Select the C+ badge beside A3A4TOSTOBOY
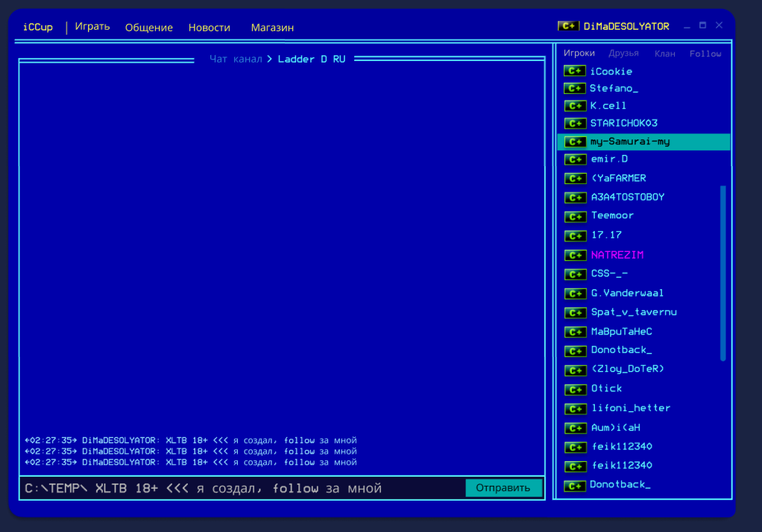 tap(575, 197)
